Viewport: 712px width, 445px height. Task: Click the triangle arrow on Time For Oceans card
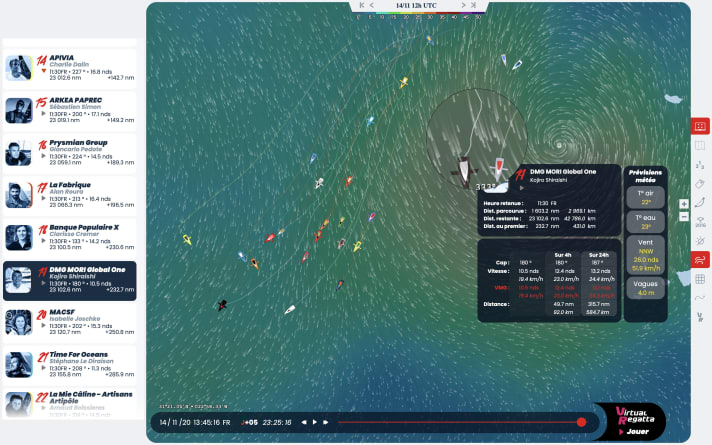pyautogui.click(x=44, y=368)
